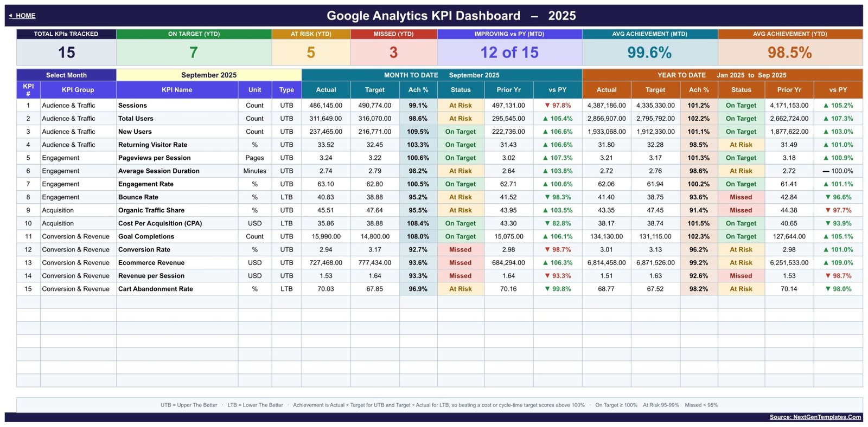This screenshot has width=868, height=427.
Task: Click CPA MTD down-arrow 82.8% indicator
Action: [x=558, y=223]
